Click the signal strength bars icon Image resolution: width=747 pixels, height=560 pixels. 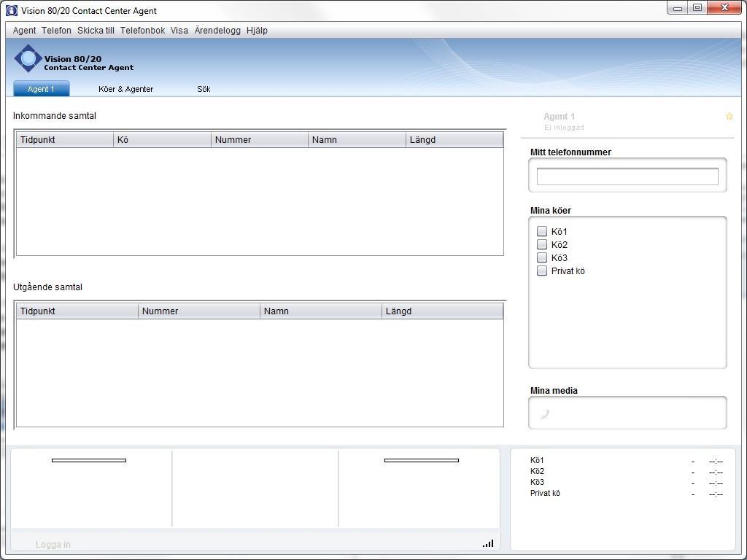(488, 543)
